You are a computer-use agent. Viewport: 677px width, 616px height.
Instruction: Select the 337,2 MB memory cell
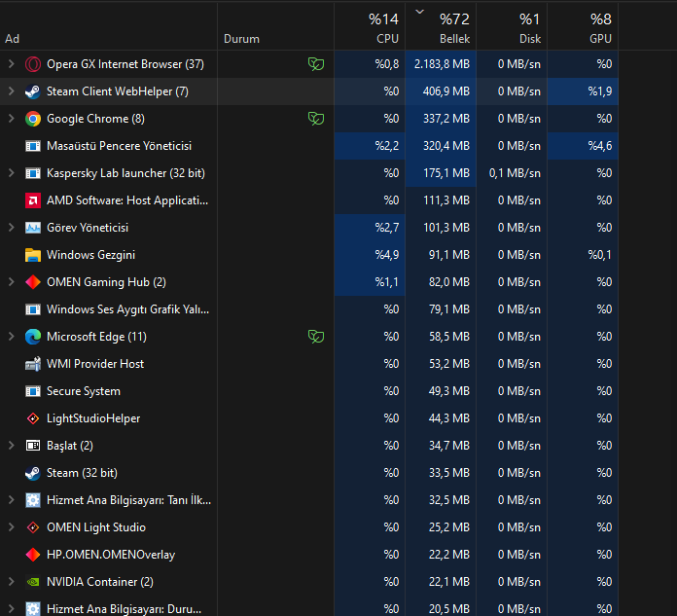(x=441, y=119)
